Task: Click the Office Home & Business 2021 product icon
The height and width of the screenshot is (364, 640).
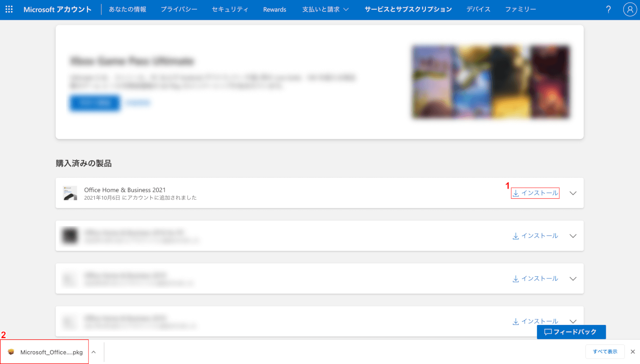Action: click(x=70, y=193)
